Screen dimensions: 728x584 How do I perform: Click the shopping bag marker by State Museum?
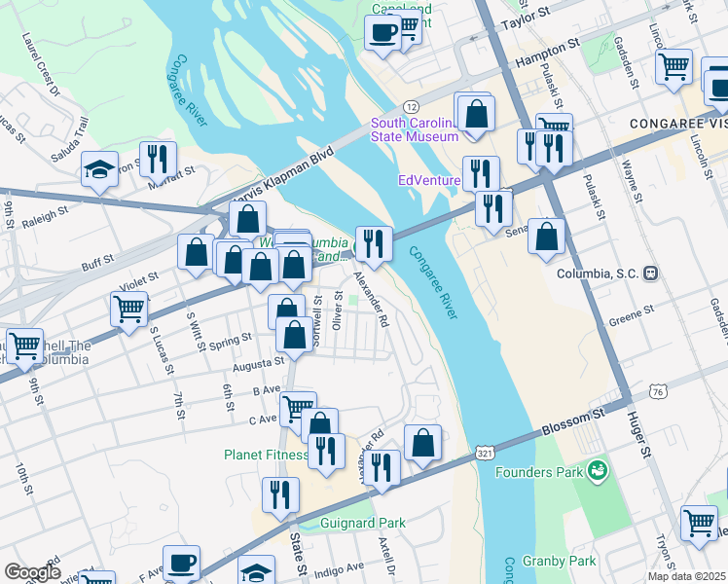pos(476,116)
